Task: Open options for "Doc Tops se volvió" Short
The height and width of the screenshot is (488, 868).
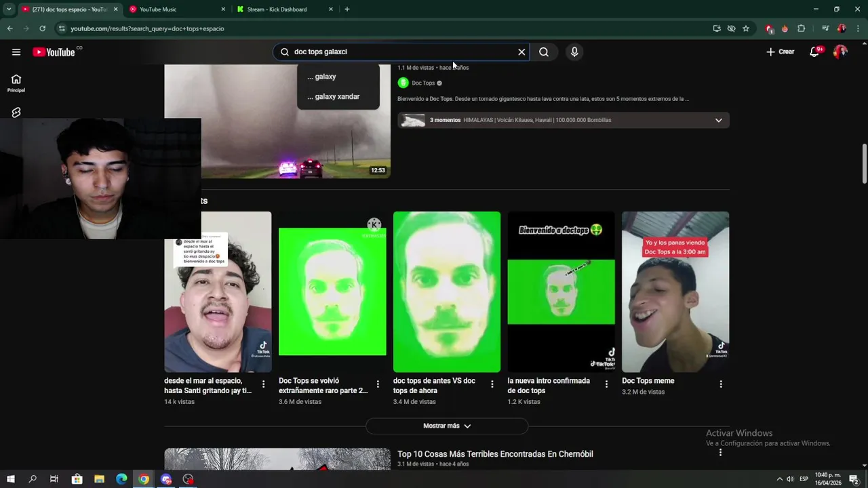Action: click(x=378, y=384)
